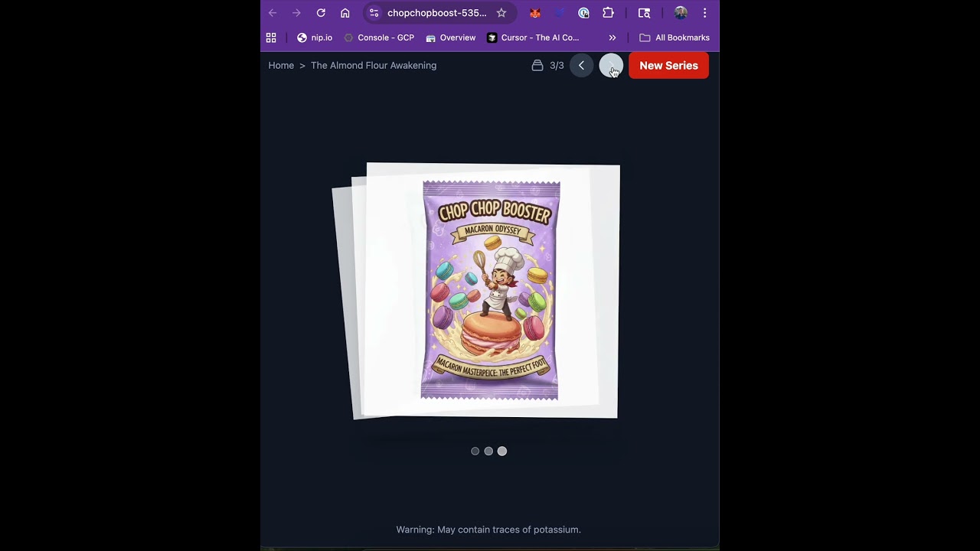Click the Macaron Odyssey booster pack image
The image size is (980, 551).
490,291
